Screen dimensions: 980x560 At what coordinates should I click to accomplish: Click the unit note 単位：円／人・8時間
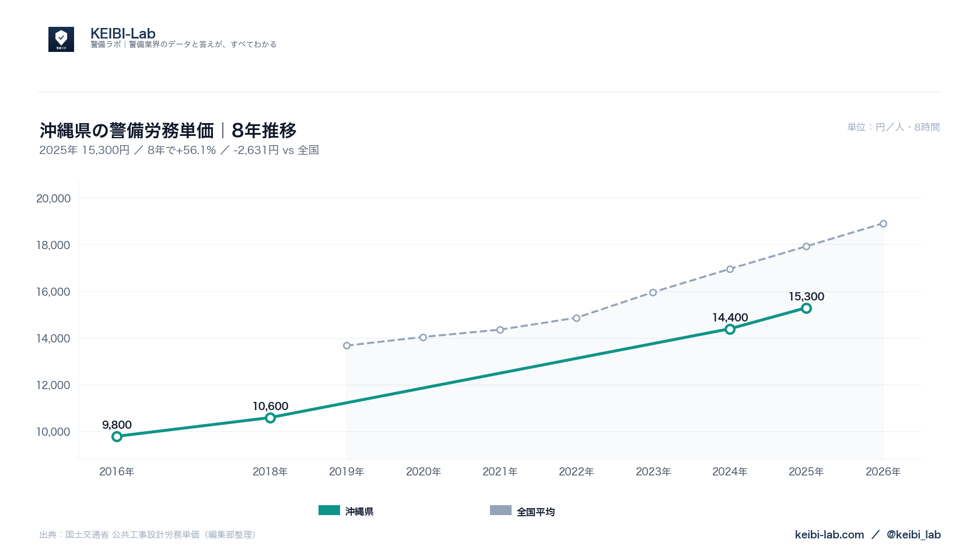[x=894, y=127]
